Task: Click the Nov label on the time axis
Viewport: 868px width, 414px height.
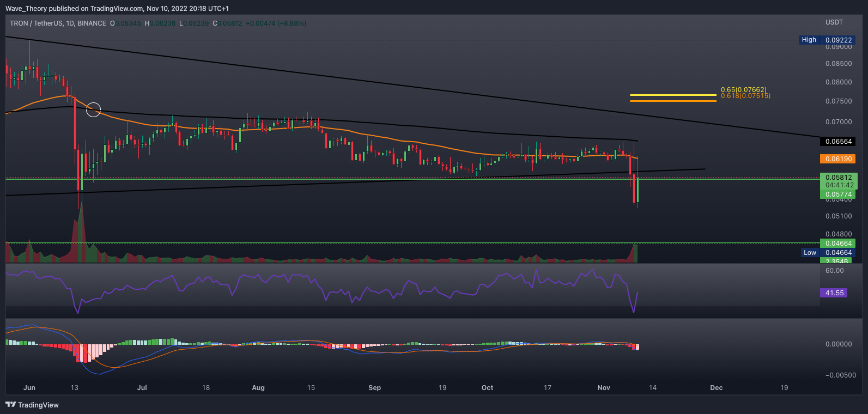Action: pyautogui.click(x=604, y=388)
